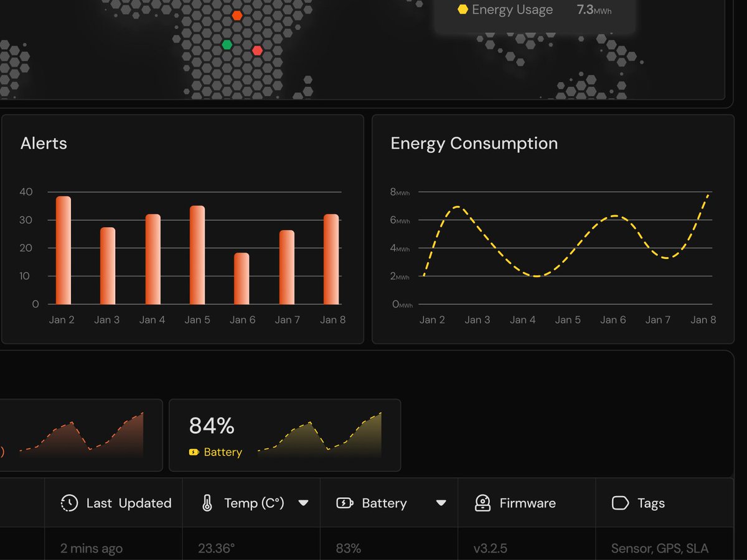Click the 'Sensor, GPS, SLA' tags cell
747x560 pixels.
point(660,549)
